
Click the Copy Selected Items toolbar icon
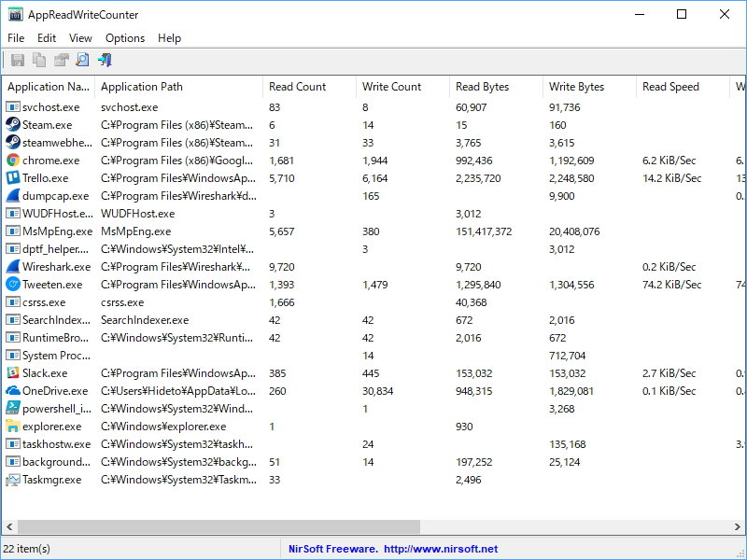[x=38, y=58]
